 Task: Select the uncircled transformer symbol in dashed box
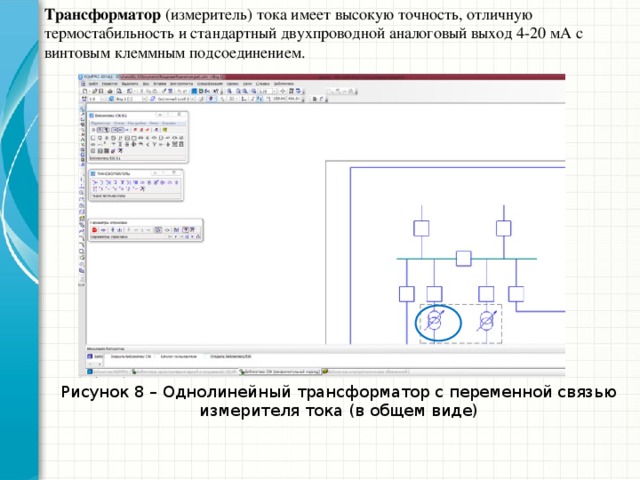[487, 322]
